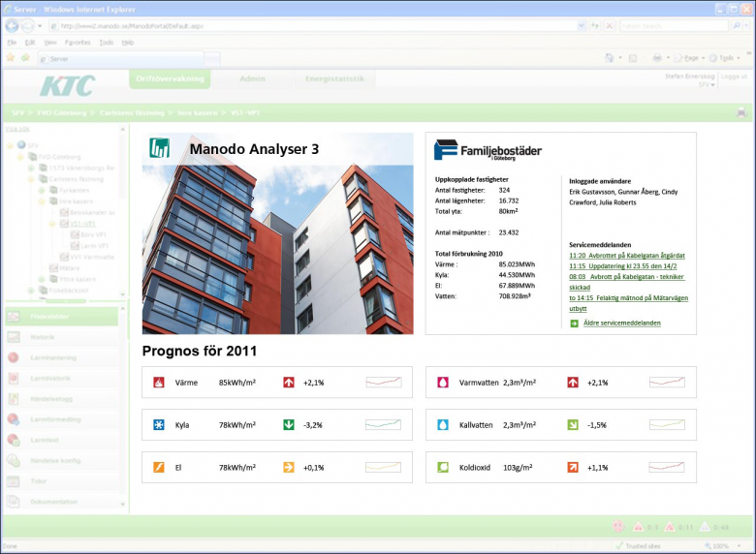Click the Yahoo Search box
Image resolution: width=756 pixels, height=554 pixels.
pyautogui.click(x=674, y=26)
